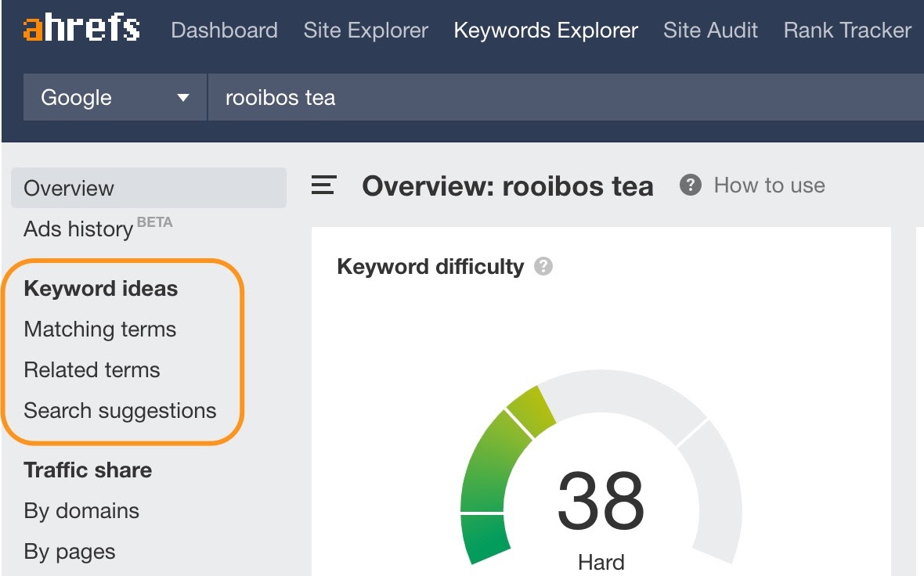Open the Dashboard menu item
924x576 pixels.
click(224, 30)
